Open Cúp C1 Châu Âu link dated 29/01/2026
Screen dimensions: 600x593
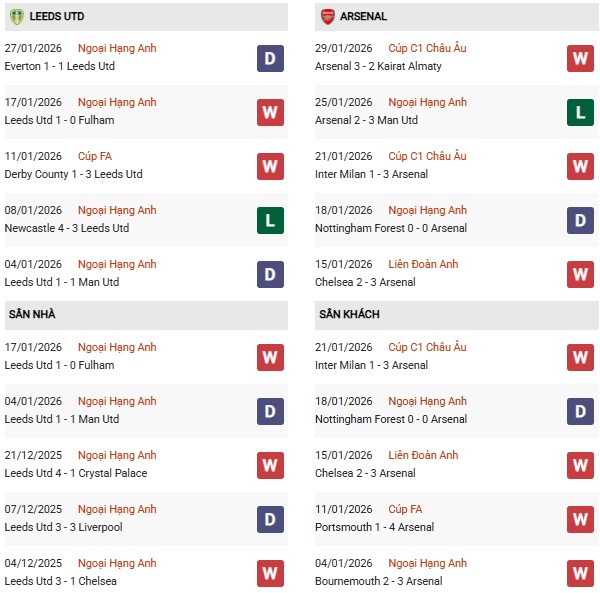coord(427,48)
